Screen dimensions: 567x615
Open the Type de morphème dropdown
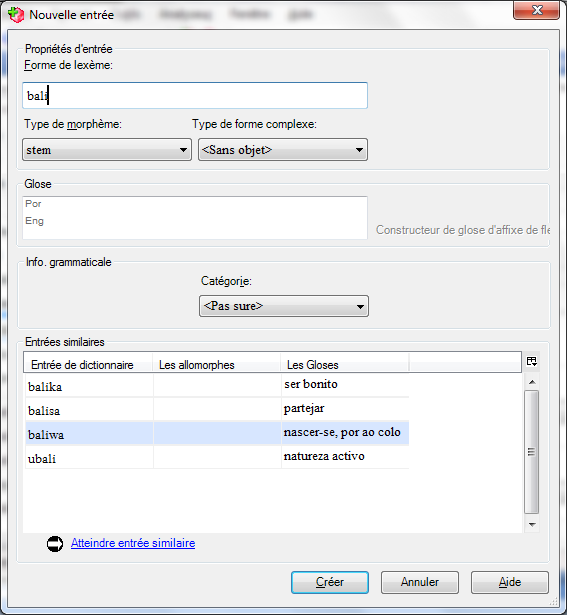(x=107, y=149)
